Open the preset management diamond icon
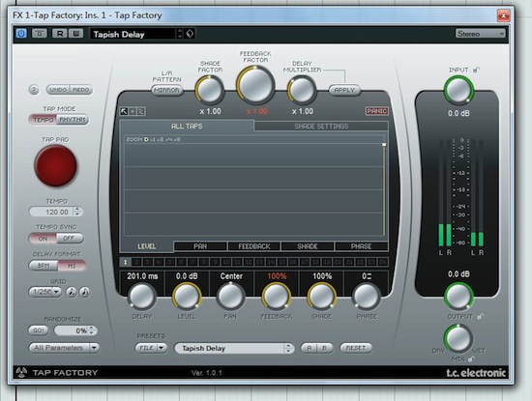 coord(190,34)
